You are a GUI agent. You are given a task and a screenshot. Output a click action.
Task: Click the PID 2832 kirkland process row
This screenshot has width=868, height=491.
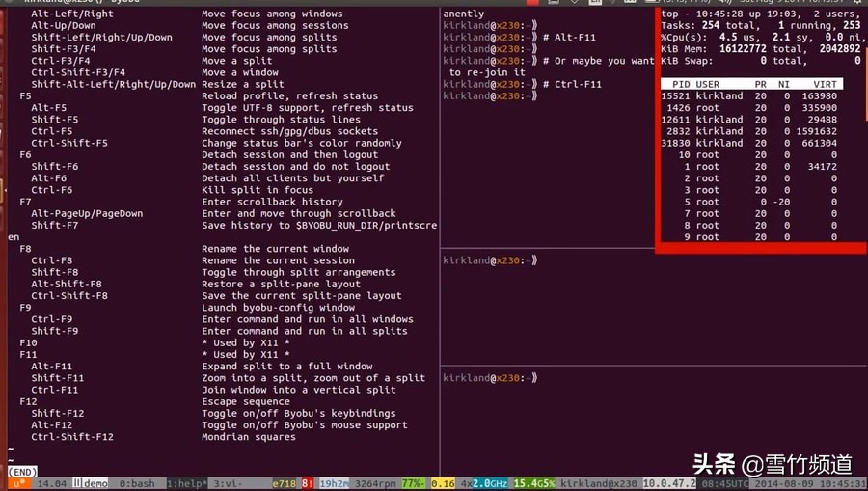coord(749,131)
